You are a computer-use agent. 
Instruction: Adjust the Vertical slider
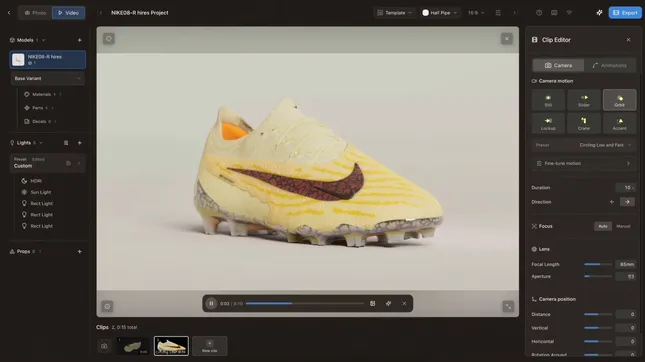click(x=598, y=328)
